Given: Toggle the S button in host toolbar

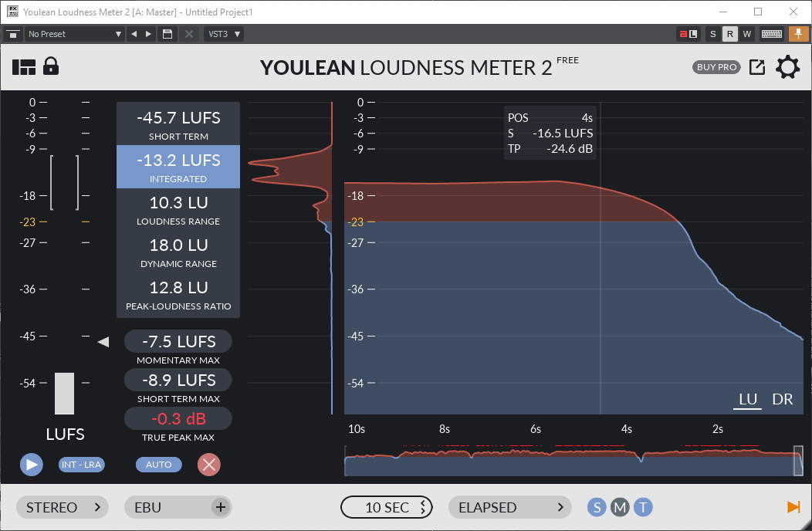Looking at the screenshot, I should click(x=713, y=34).
